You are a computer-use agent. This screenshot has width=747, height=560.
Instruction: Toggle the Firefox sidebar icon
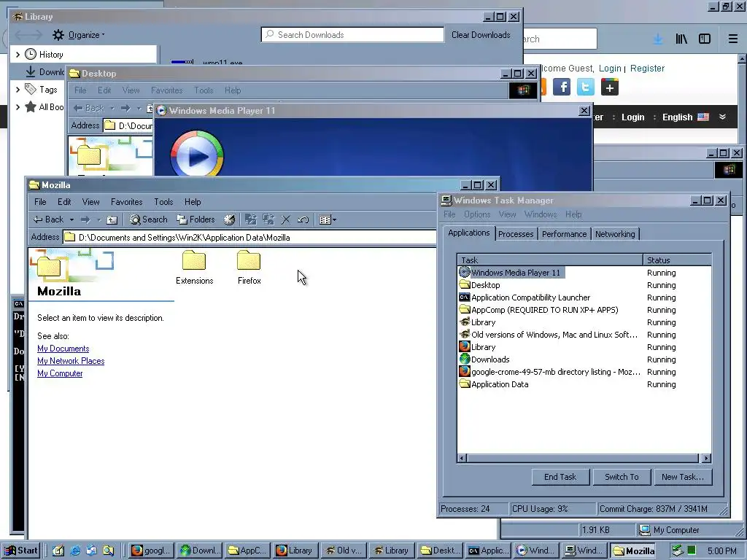click(705, 39)
